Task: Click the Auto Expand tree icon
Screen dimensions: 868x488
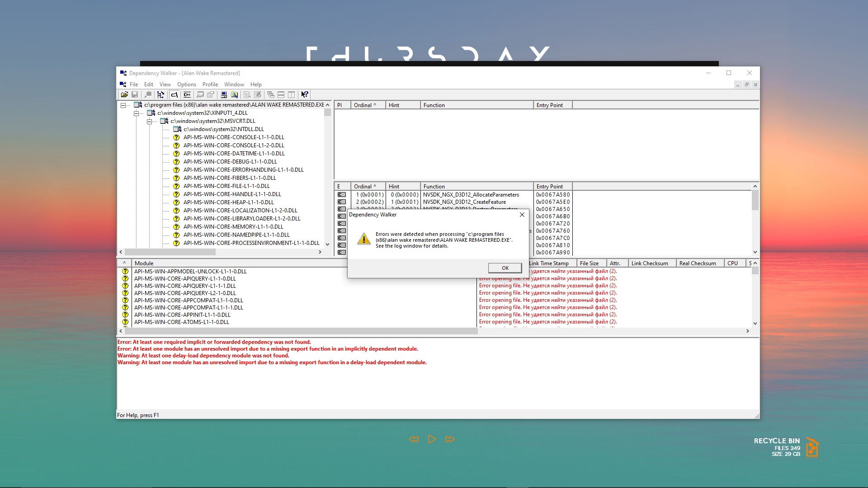Action: (x=160, y=94)
